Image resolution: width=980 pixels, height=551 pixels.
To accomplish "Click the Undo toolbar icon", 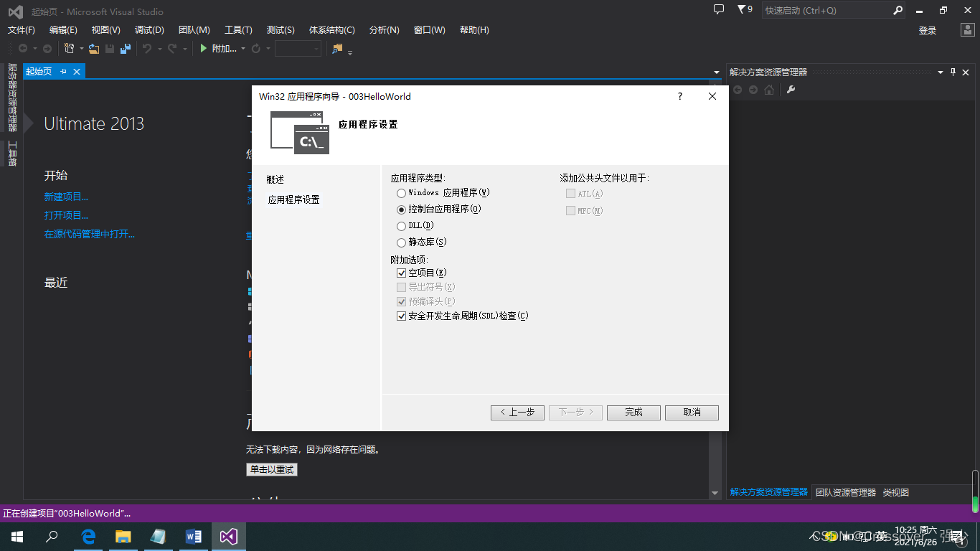I will [147, 49].
